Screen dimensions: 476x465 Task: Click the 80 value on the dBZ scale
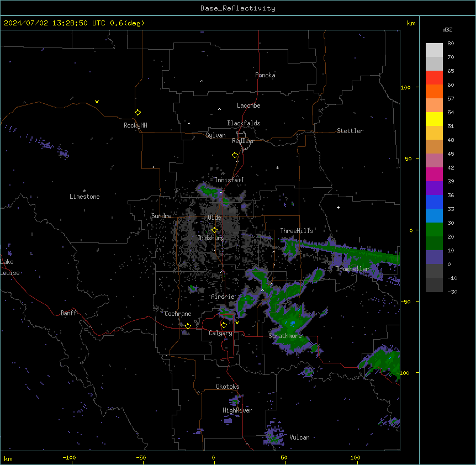[451, 44]
